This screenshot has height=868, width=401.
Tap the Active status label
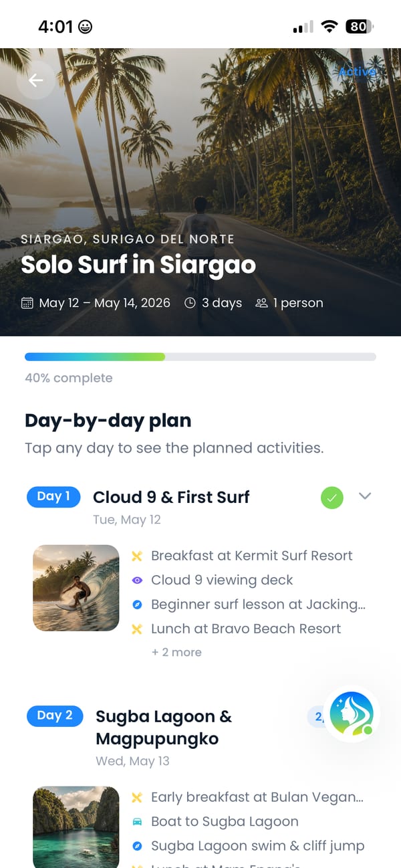point(358,72)
